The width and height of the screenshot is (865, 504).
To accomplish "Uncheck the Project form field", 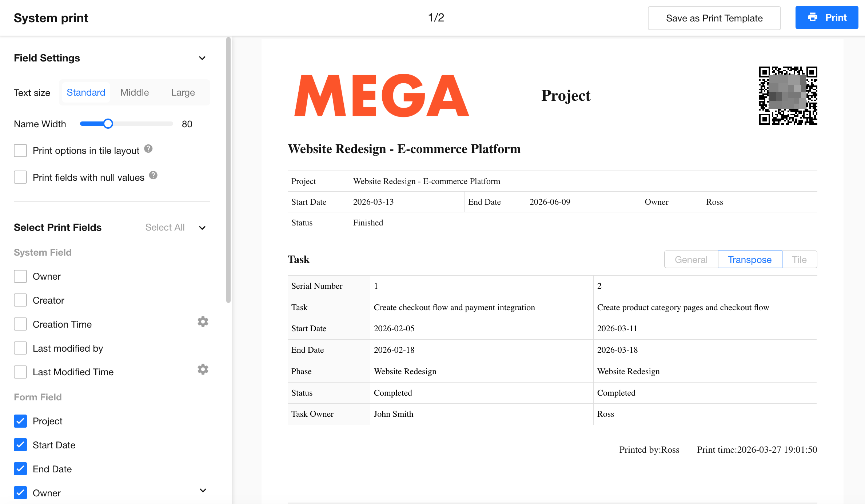I will click(x=20, y=421).
